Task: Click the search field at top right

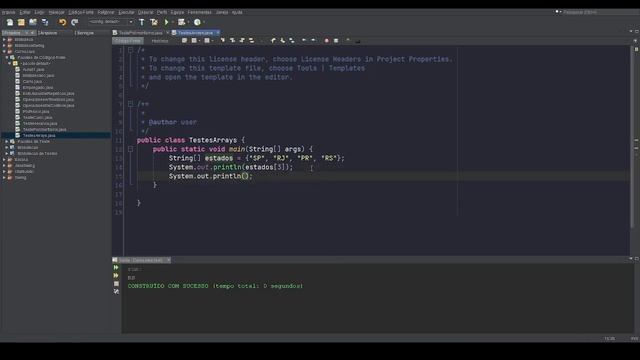Action: 599,12
